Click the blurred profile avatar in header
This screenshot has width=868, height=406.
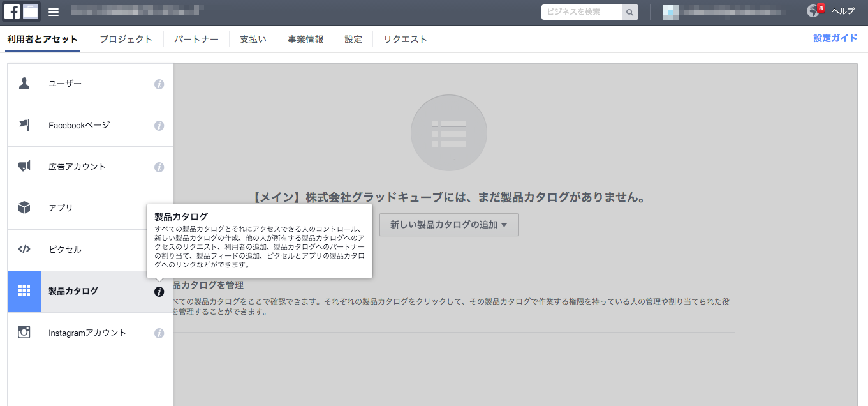[x=672, y=11]
